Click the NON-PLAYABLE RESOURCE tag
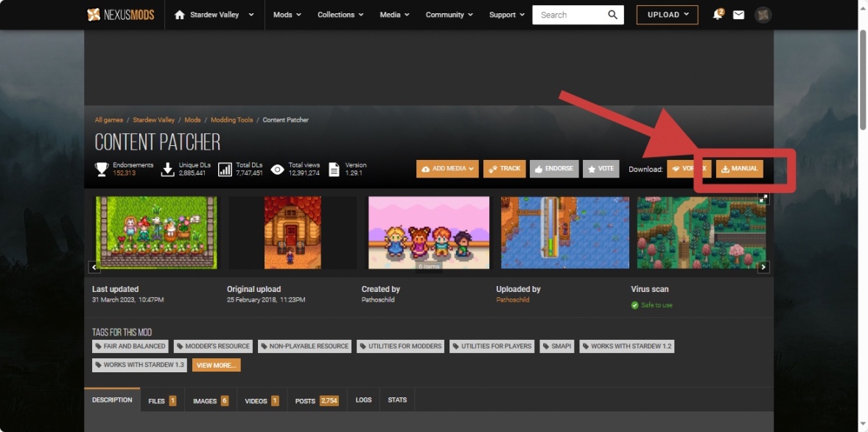868x432 pixels. click(x=304, y=346)
